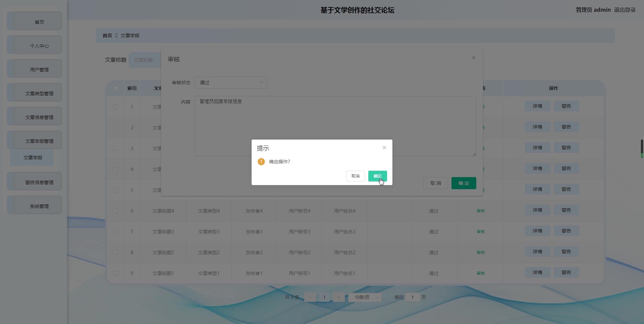Open the 审核状态 dropdown showing 通过
This screenshot has width=644, height=324.
tap(230, 83)
